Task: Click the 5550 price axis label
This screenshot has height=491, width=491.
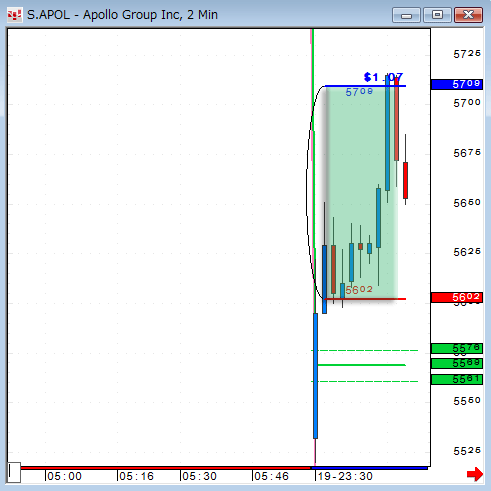Action: (x=467, y=401)
